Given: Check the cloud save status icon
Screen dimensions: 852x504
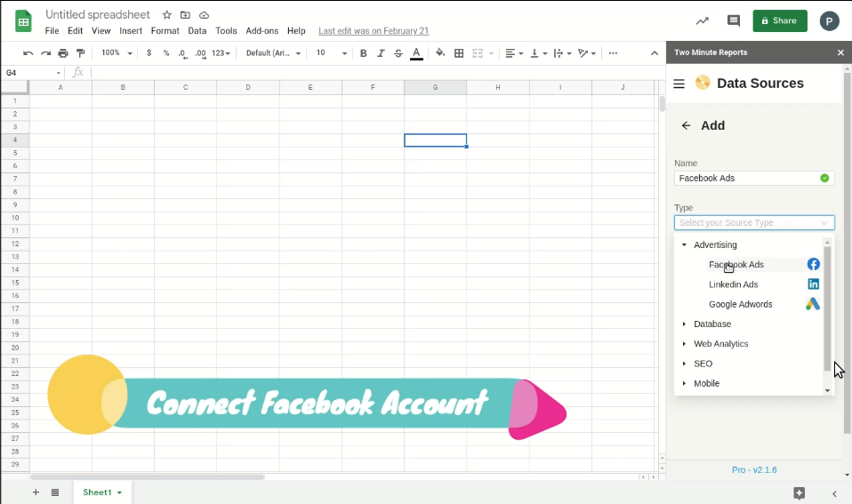Looking at the screenshot, I should click(x=204, y=14).
